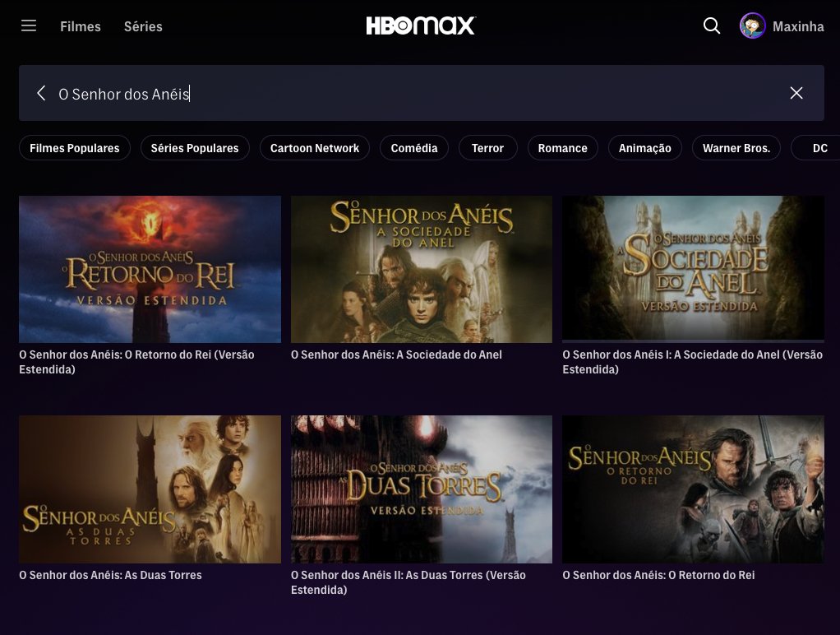Select the Cartoon Network filter chip
Viewport: 840px width, 635px height.
pyautogui.click(x=315, y=148)
